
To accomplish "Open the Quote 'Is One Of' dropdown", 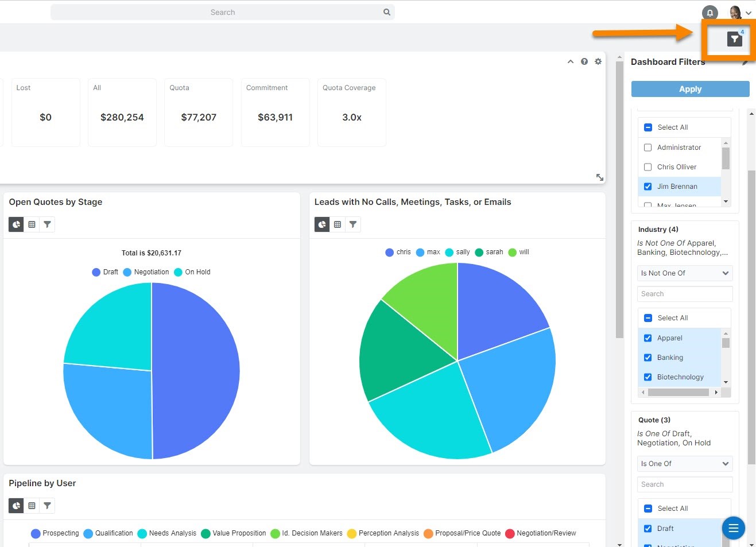I will 684,463.
